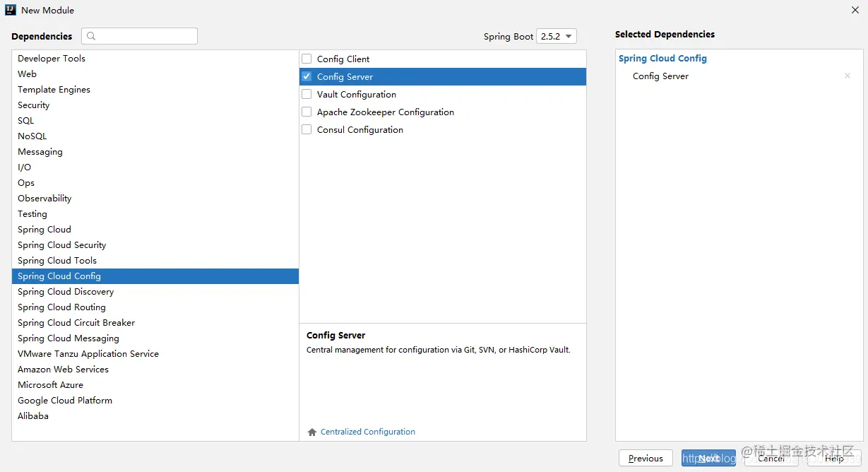Select the Developer Tools category
Viewport: 868px width, 472px height.
pyautogui.click(x=155, y=59)
